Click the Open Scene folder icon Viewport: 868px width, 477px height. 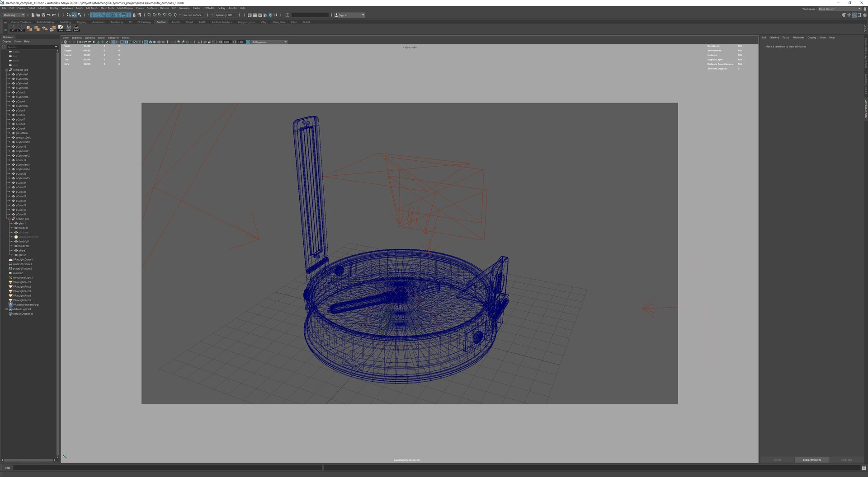coord(38,15)
